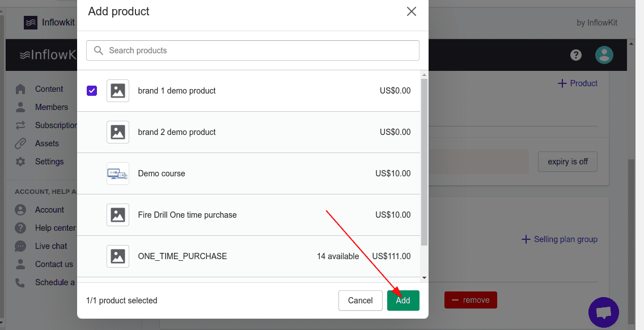
Task: Open the live chat bubble widget
Action: [603, 312]
